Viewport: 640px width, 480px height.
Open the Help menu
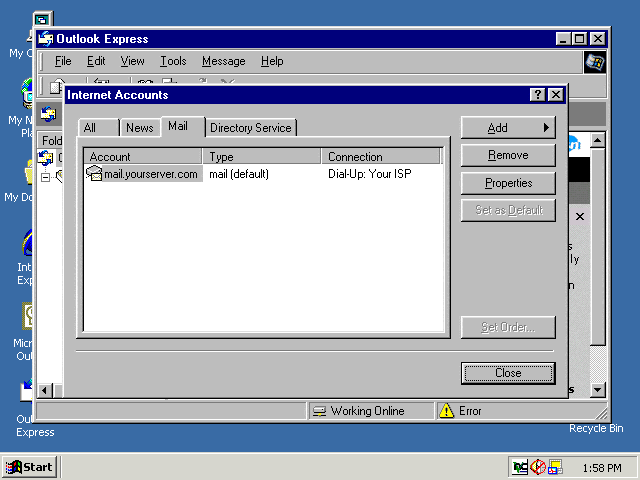[x=272, y=61]
